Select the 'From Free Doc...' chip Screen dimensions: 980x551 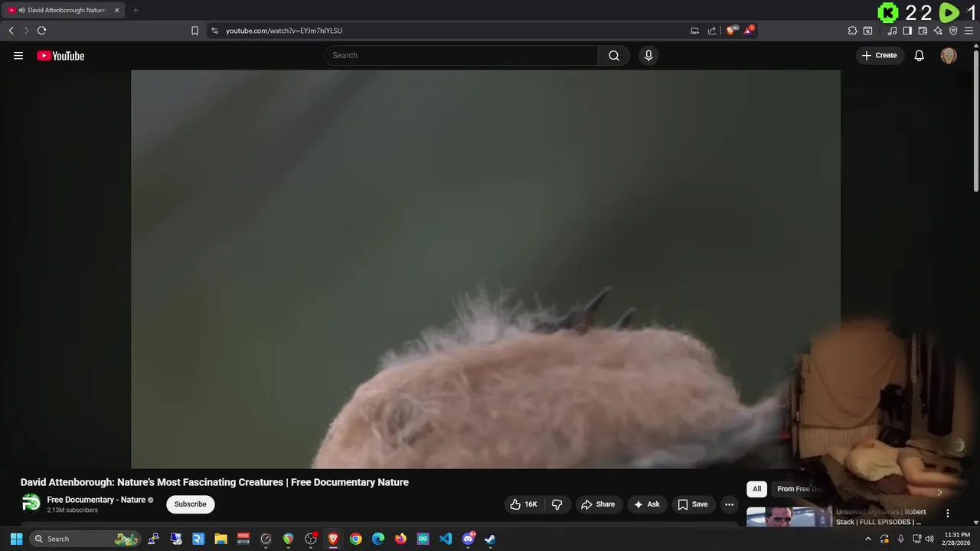tap(799, 489)
